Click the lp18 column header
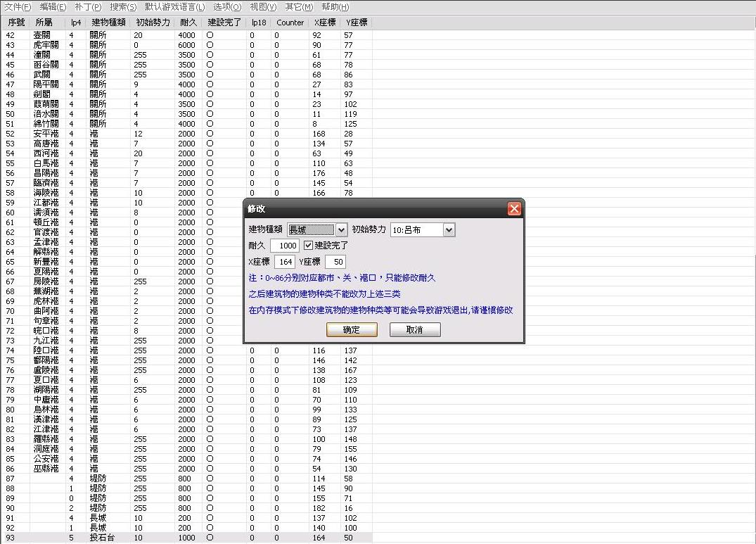This screenshot has height=544, width=756. (258, 23)
